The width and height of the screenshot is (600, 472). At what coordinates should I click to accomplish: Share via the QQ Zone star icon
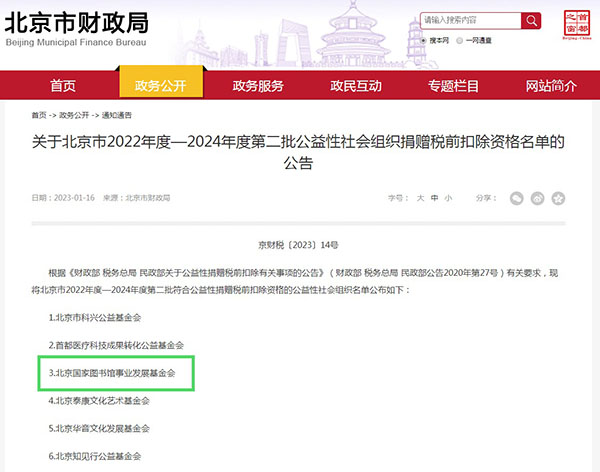point(558,198)
